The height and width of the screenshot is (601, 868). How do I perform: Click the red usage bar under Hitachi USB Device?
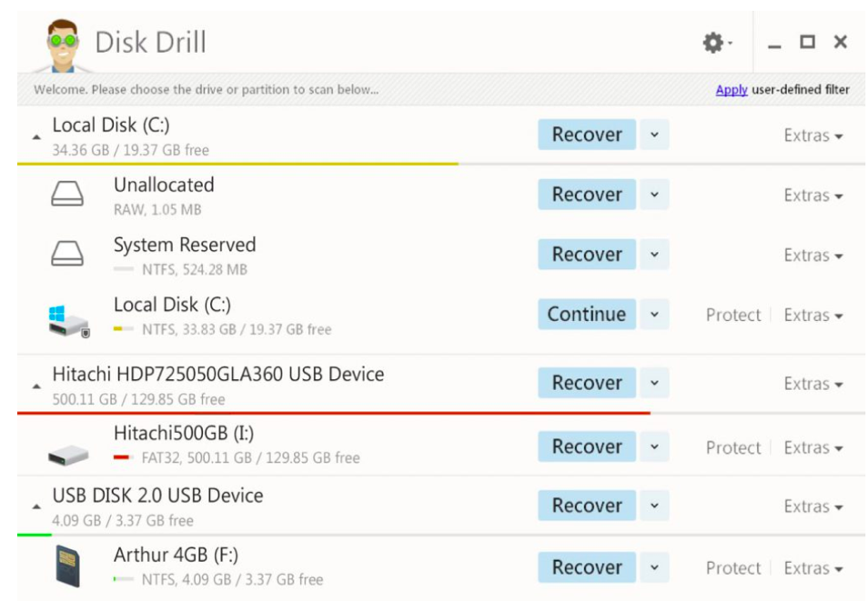[334, 413]
